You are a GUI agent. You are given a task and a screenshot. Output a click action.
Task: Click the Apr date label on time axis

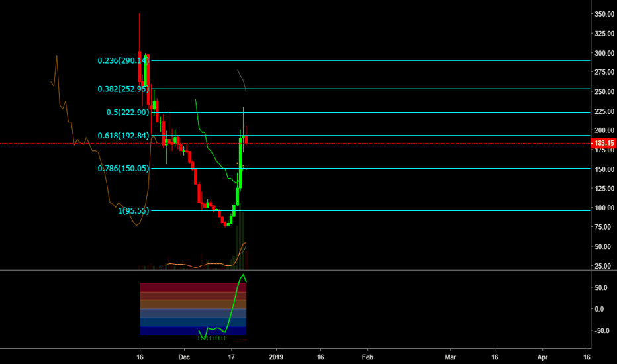[542, 357]
